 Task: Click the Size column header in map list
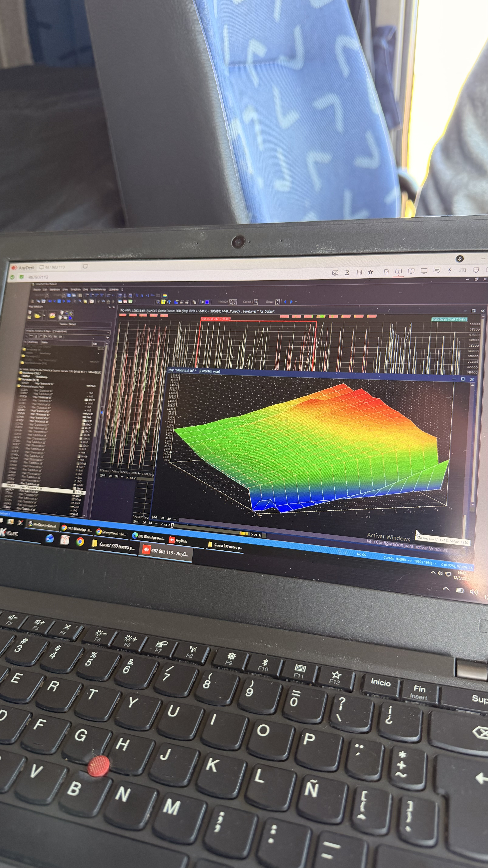(95, 344)
